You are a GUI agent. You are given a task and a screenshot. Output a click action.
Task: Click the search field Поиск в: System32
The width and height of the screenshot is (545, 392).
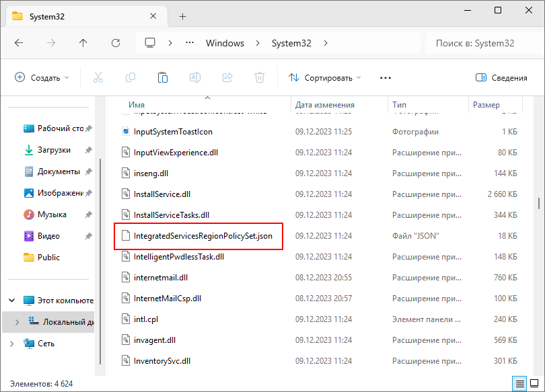coord(485,43)
